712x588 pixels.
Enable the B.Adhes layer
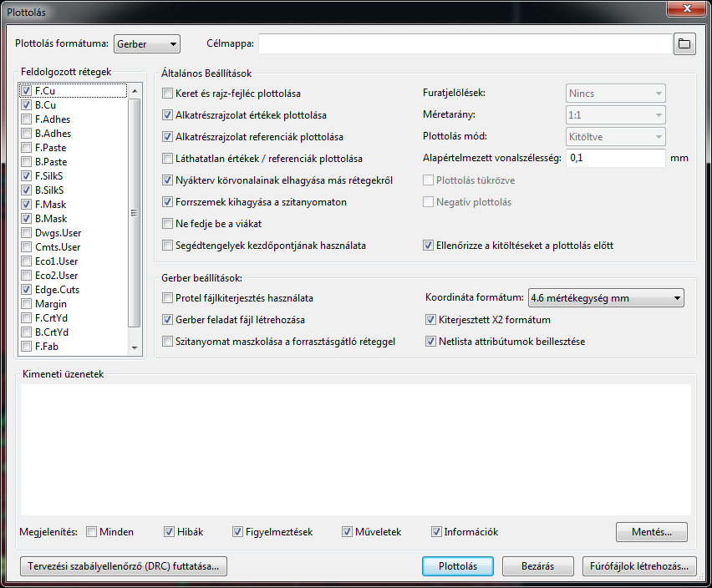click(27, 134)
